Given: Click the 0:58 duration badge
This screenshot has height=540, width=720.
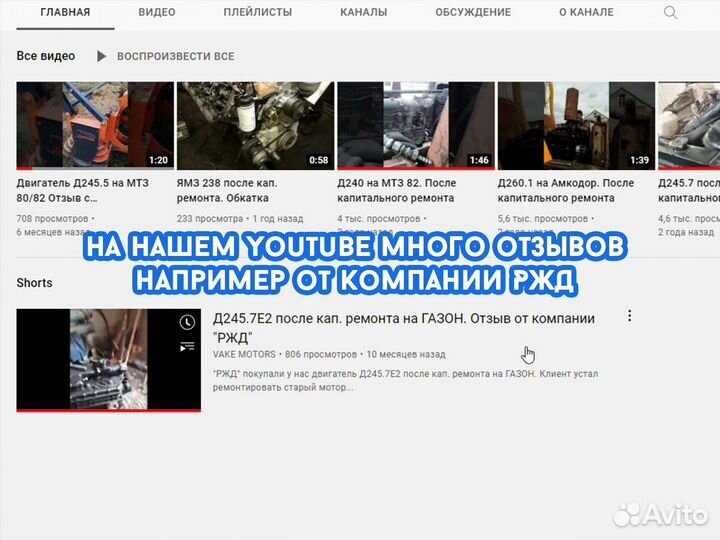Looking at the screenshot, I should pos(319,160).
